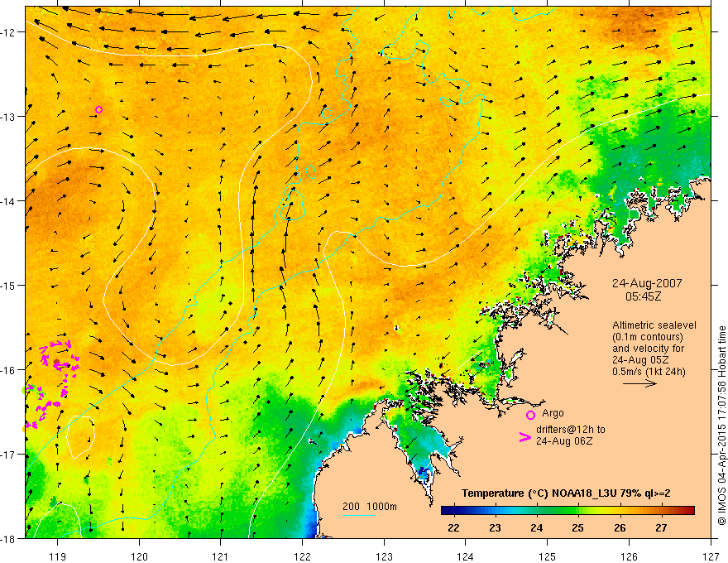Click the 'Argo' legend label
728x563 pixels.
point(553,413)
